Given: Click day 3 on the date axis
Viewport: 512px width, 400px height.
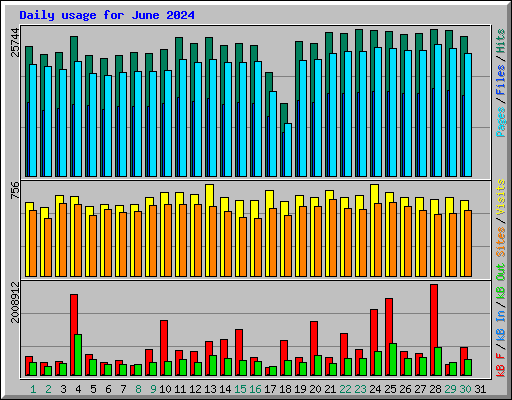Looking at the screenshot, I should pos(63,389).
